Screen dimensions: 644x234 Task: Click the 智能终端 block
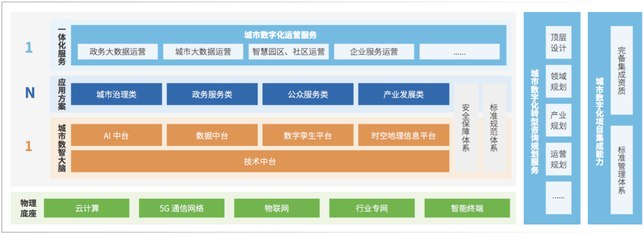467,208
